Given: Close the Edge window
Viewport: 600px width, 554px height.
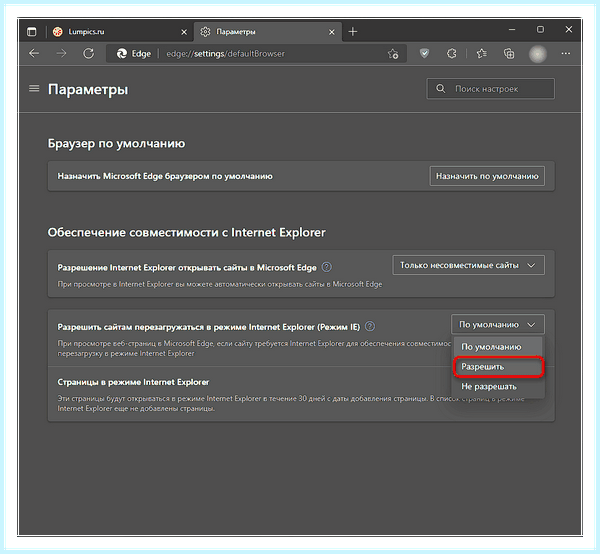Looking at the screenshot, I should (569, 29).
